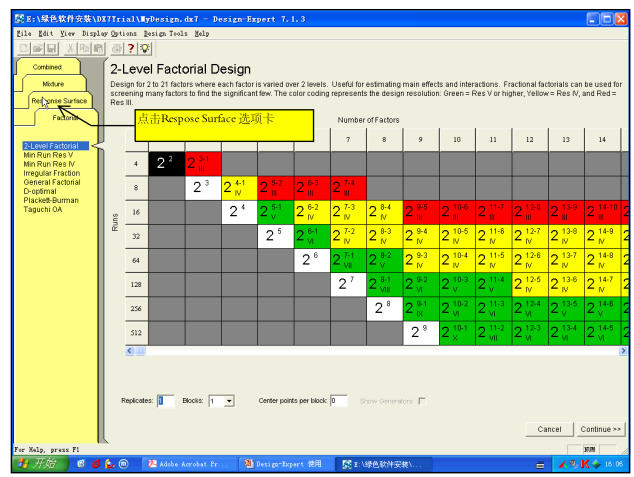634x477 pixels.
Task: Click the Cut toolbar icon
Action: pyautogui.click(x=70, y=48)
